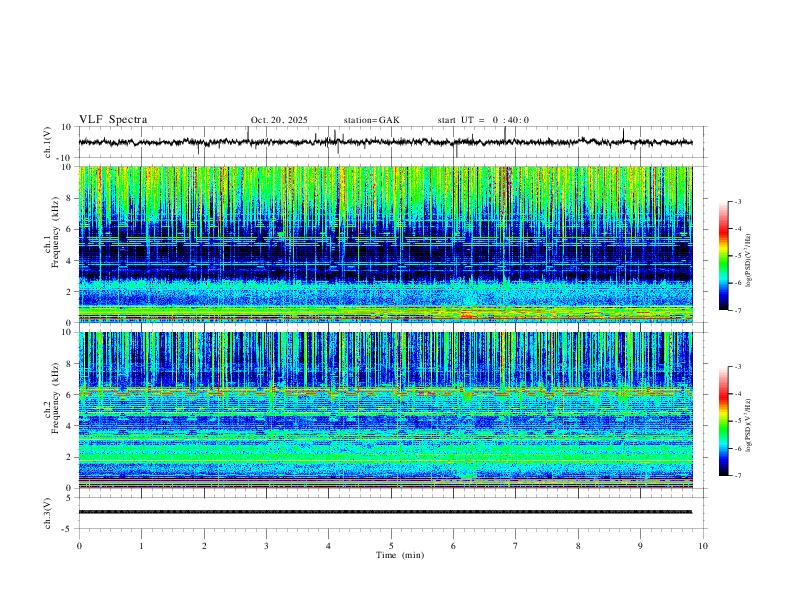Click the "ch.3(V)" axis label
The image size is (792, 612).
[x=48, y=513]
